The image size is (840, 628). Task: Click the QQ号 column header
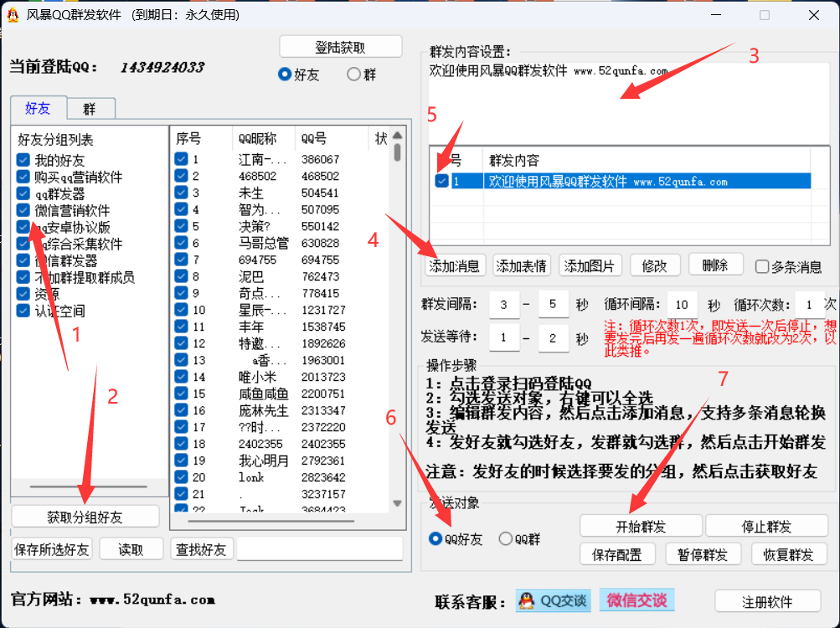(x=332, y=139)
